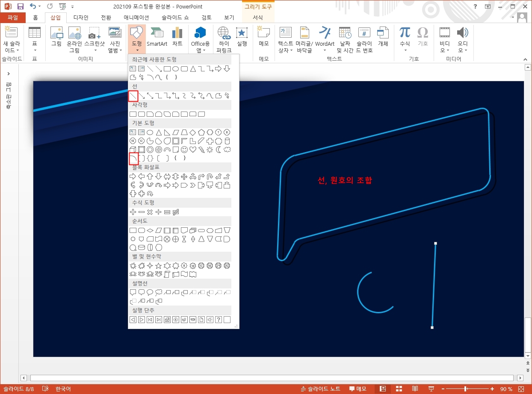Choose the Lightning Bolt shape

(201, 150)
